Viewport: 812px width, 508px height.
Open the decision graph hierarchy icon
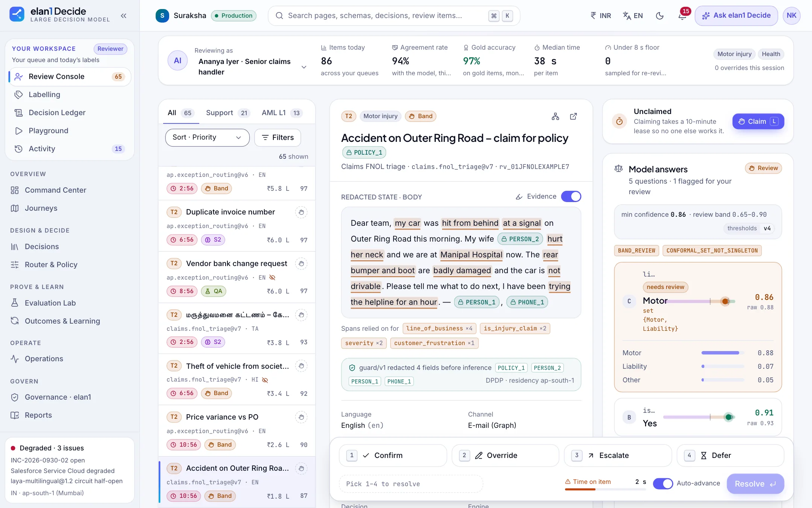tap(555, 116)
